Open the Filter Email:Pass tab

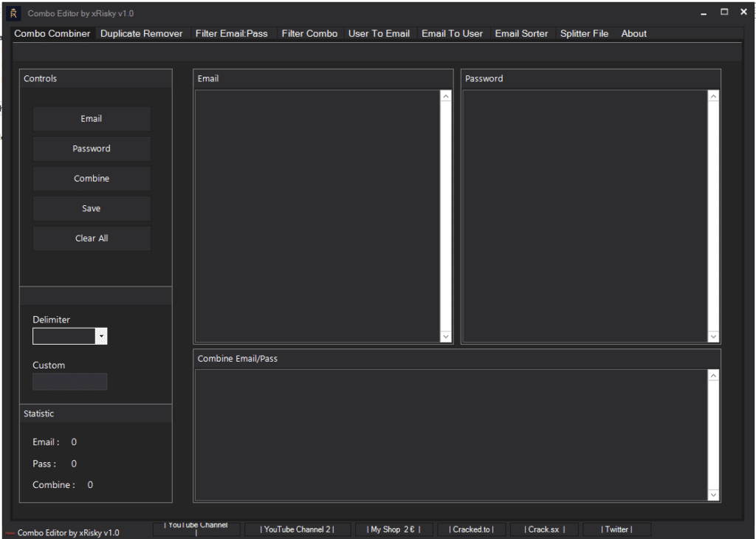click(x=231, y=33)
